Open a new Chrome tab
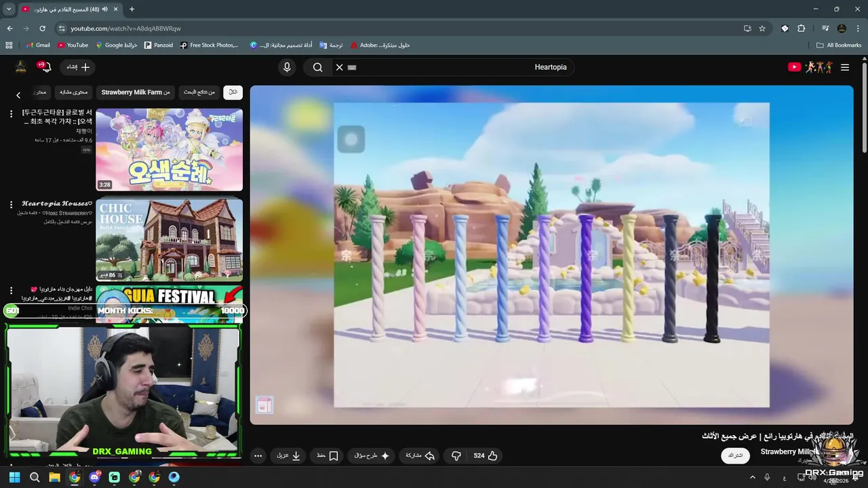Viewport: 868px width, 488px height. click(x=132, y=9)
